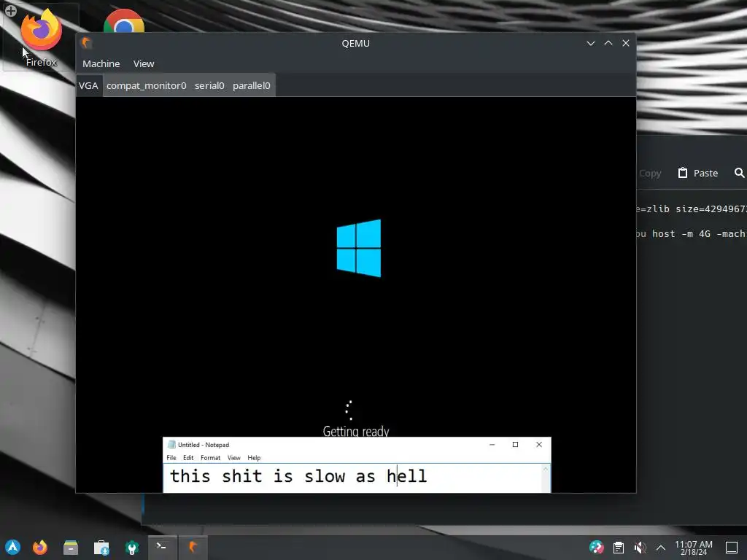Click the QEMU window title icon
Image resolution: width=747 pixels, height=560 pixels.
tap(86, 43)
